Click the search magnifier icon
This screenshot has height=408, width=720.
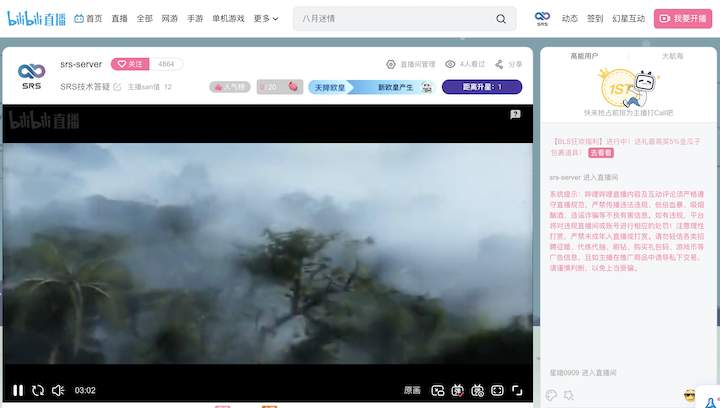[501, 18]
